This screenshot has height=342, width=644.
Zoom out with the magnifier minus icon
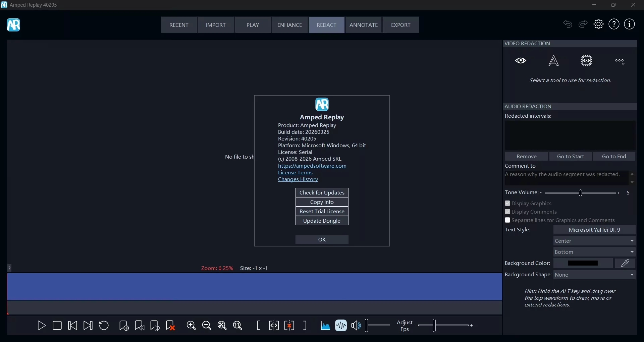point(207,326)
